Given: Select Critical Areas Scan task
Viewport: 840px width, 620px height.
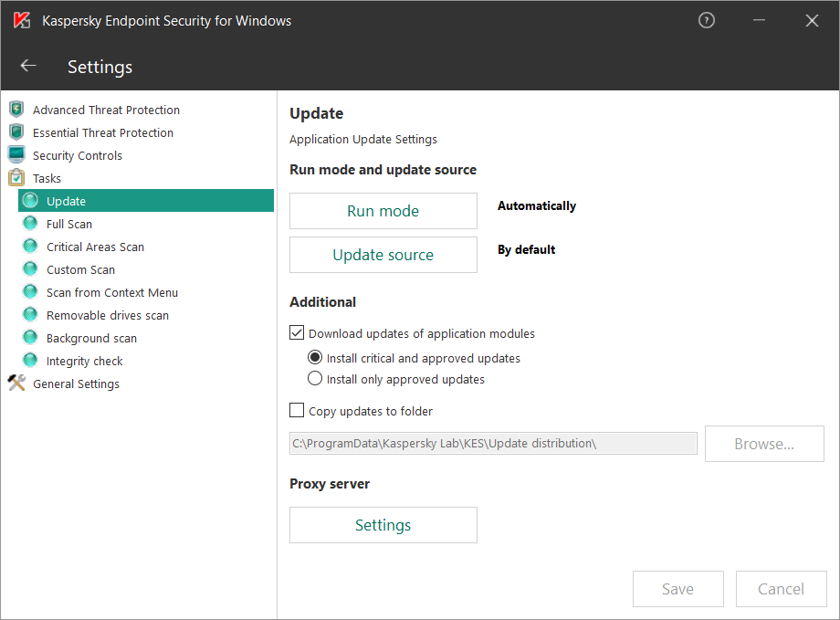Looking at the screenshot, I should point(95,247).
